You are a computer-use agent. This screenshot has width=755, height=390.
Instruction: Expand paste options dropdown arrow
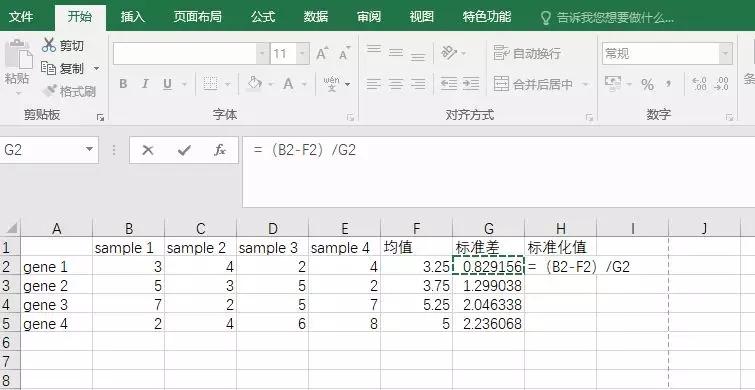click(18, 94)
